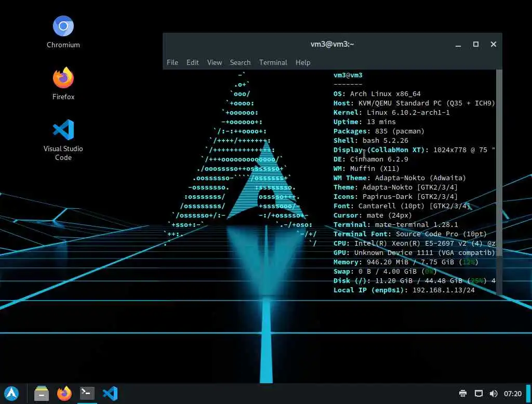Launch Firefox from the taskbar
This screenshot has width=532, height=404.
[x=64, y=394]
